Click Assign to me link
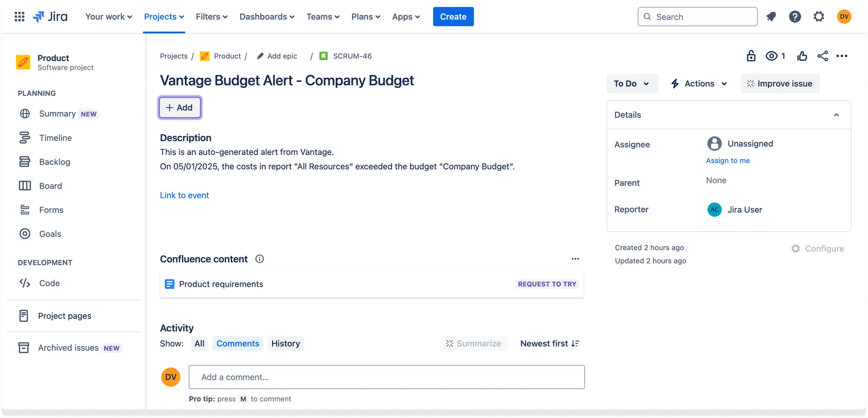The height and width of the screenshot is (418, 868). [728, 161]
